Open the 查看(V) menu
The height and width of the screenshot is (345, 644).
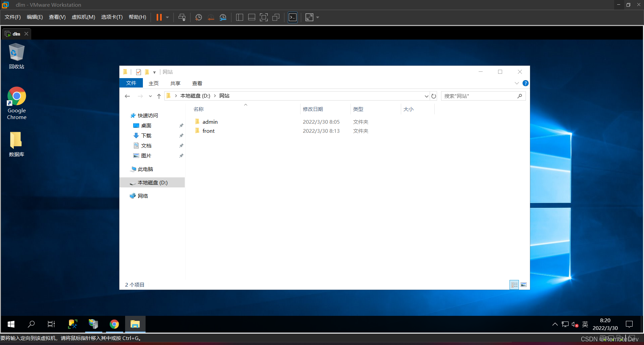click(x=57, y=17)
